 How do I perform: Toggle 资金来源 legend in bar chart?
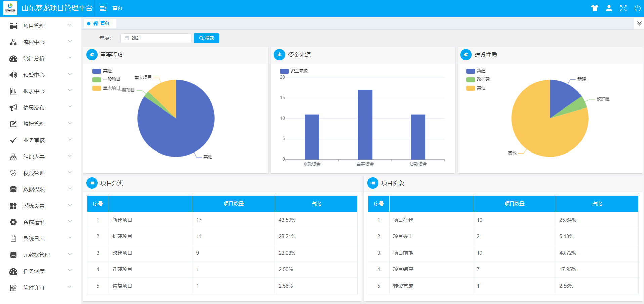coord(294,71)
